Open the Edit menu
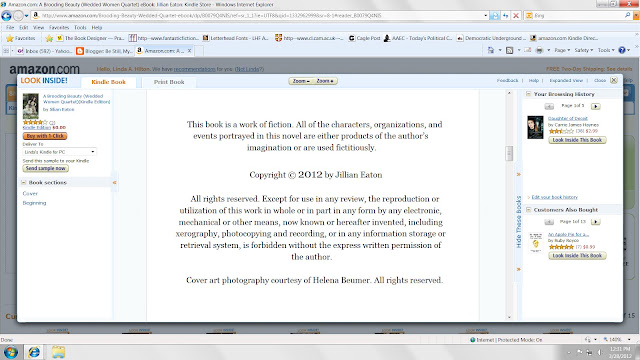This screenshot has width=640, height=360. pyautogui.click(x=24, y=27)
